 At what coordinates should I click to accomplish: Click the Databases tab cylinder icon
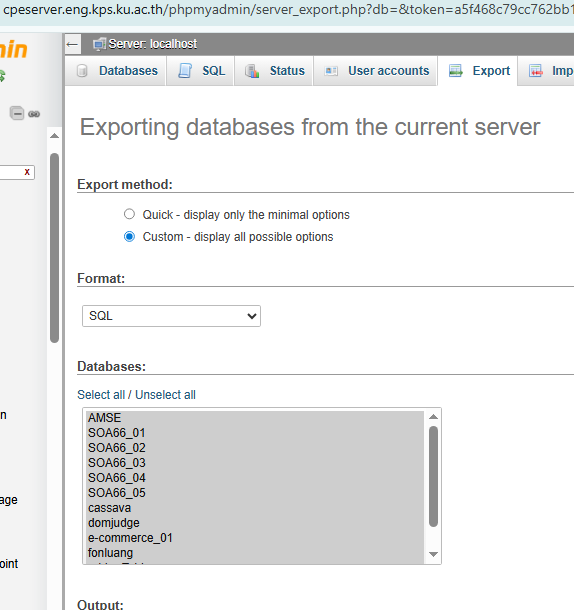coord(82,71)
